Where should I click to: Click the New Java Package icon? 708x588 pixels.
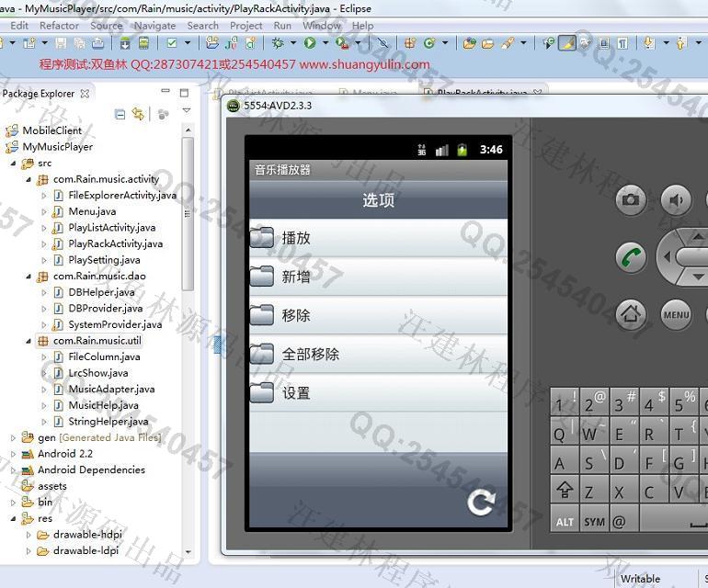410,43
